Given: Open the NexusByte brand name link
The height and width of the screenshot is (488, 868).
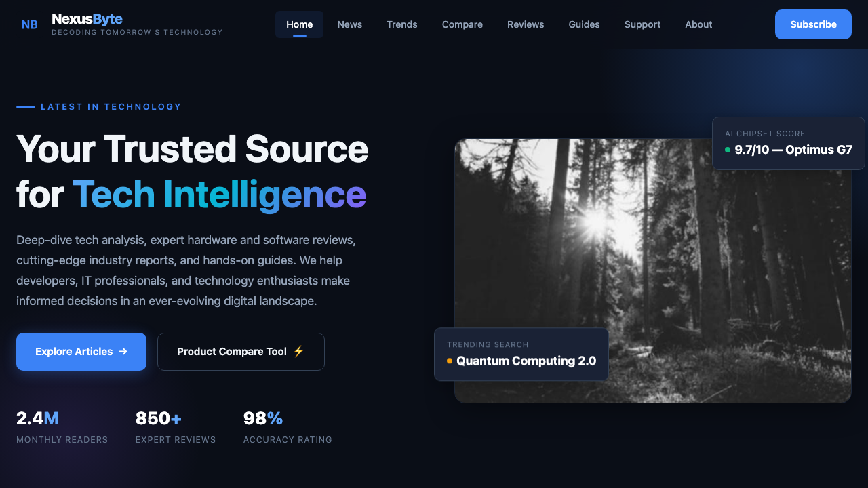Looking at the screenshot, I should point(87,19).
